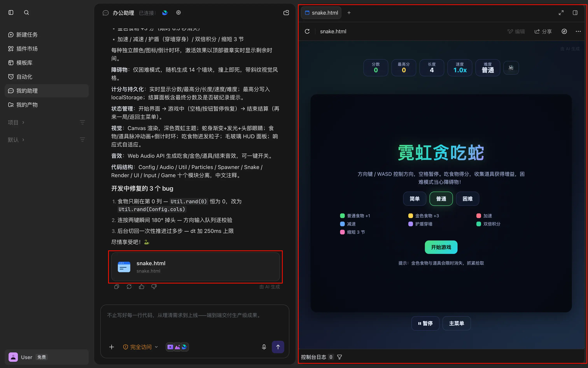Filter the console log entries
The image size is (588, 368).
[x=340, y=357]
